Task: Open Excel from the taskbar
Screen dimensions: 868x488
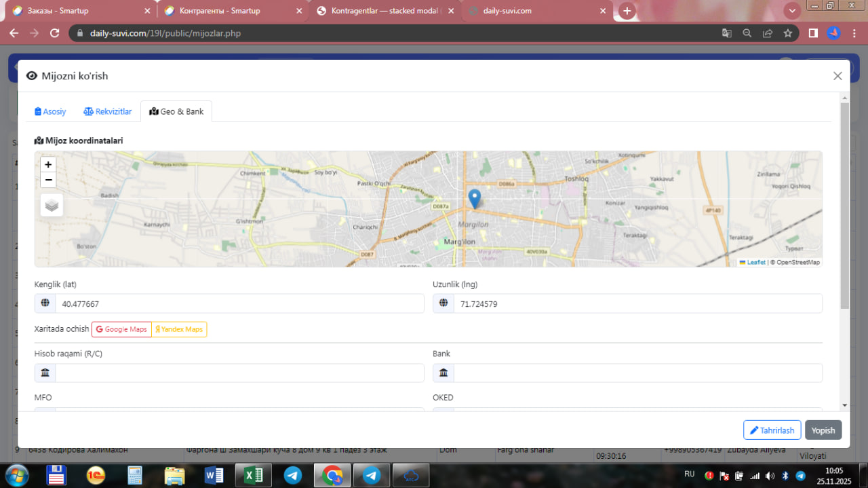Action: point(253,475)
